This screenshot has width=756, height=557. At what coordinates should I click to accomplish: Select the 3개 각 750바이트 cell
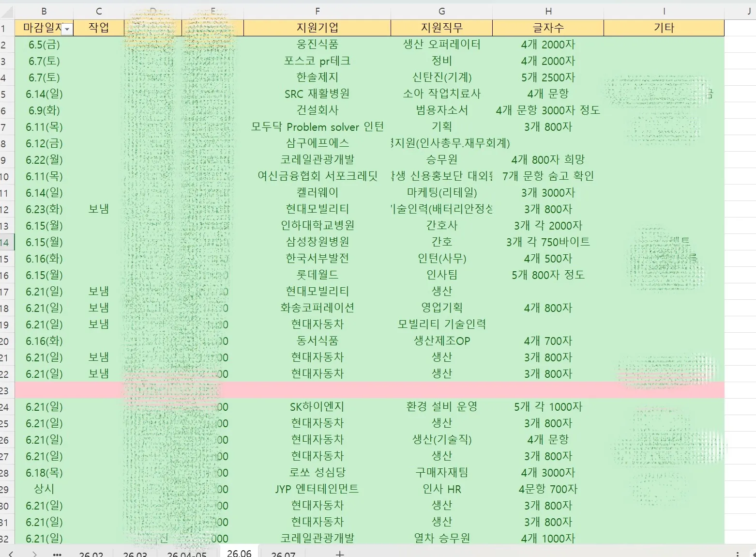(x=548, y=242)
